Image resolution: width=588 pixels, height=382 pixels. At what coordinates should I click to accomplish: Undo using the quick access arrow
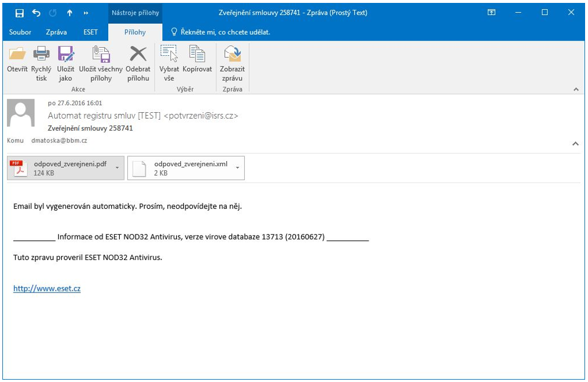click(37, 13)
